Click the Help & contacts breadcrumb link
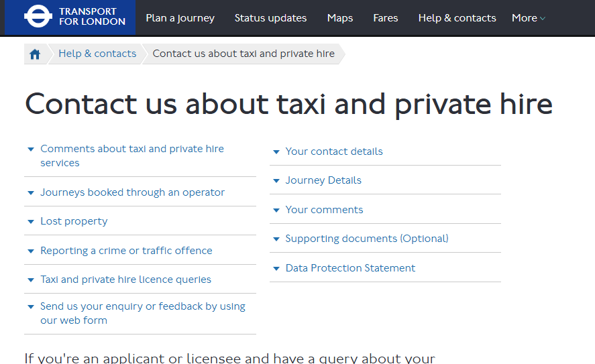595x364 pixels. [97, 54]
